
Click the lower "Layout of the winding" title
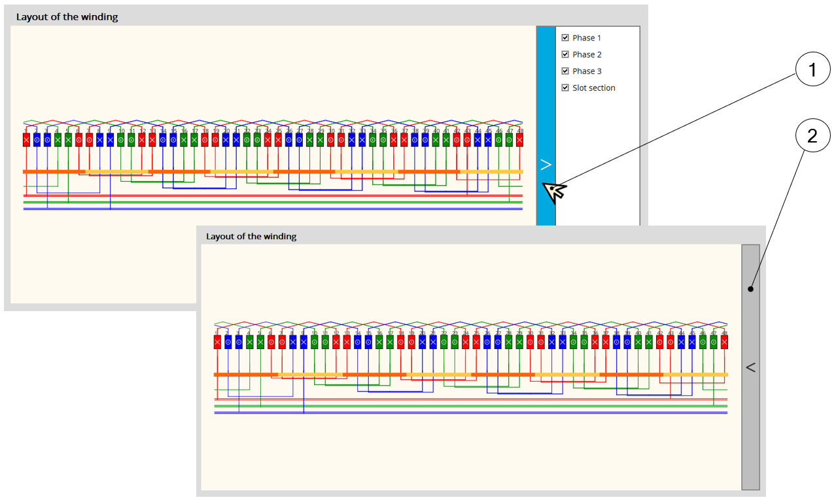tap(251, 236)
